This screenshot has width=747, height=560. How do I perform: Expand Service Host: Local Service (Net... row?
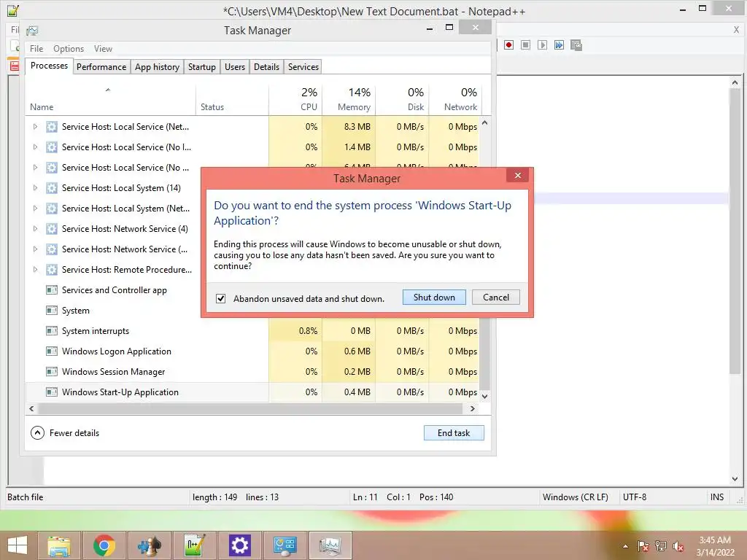click(x=35, y=127)
